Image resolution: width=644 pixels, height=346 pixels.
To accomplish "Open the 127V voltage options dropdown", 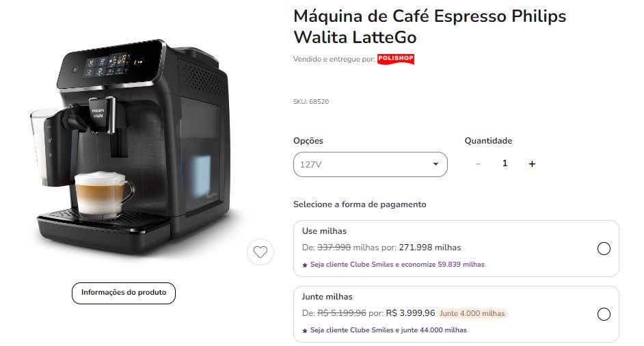I will [x=370, y=164].
